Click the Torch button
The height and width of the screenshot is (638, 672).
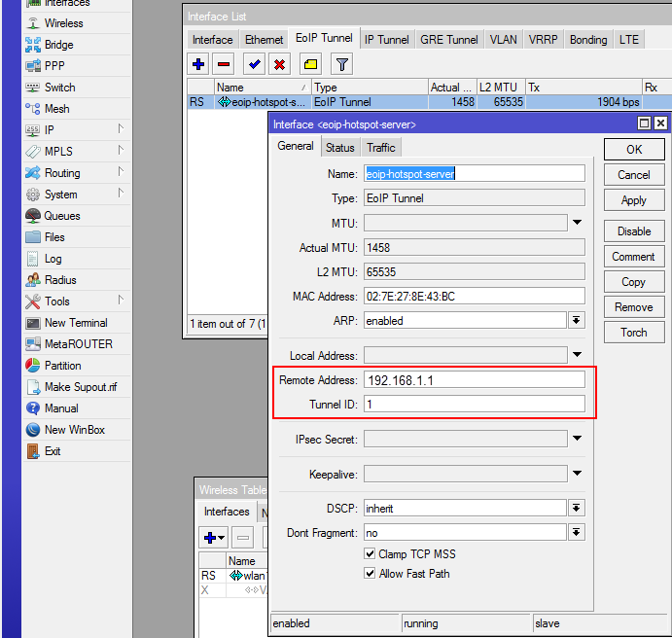point(634,333)
